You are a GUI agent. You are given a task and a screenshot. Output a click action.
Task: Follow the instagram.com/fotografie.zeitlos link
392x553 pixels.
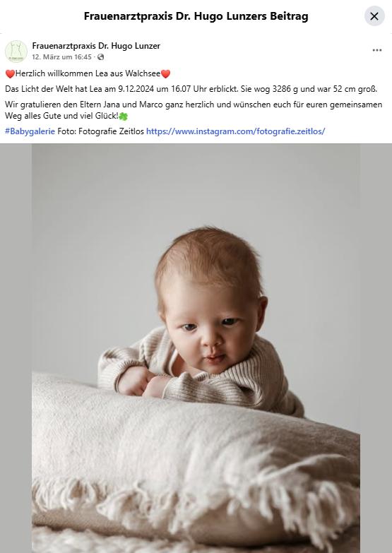click(x=235, y=131)
